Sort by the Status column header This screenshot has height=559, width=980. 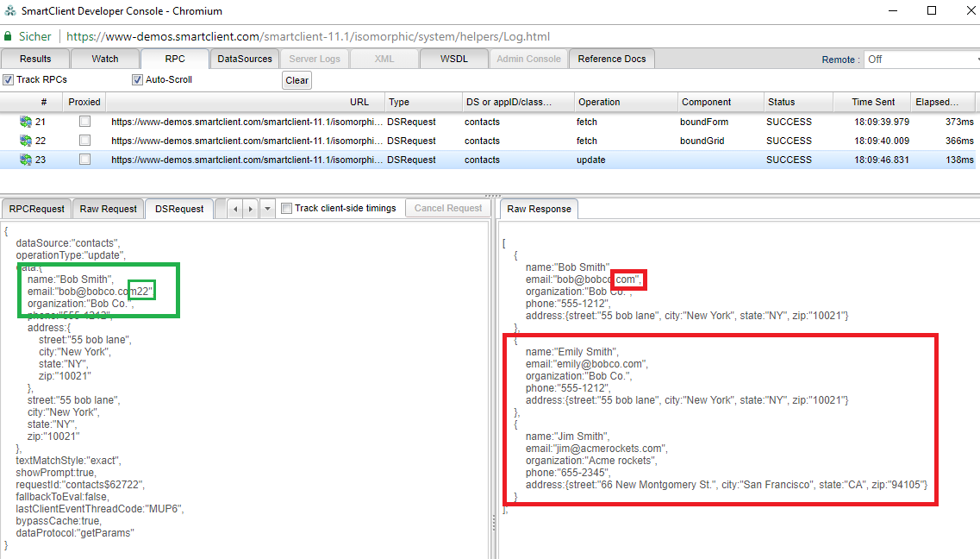coord(798,102)
